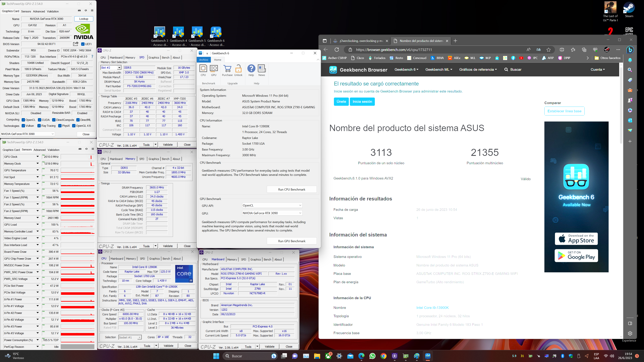This screenshot has height=362, width=644.
Task: Click the browser reload icon
Action: click(337, 50)
